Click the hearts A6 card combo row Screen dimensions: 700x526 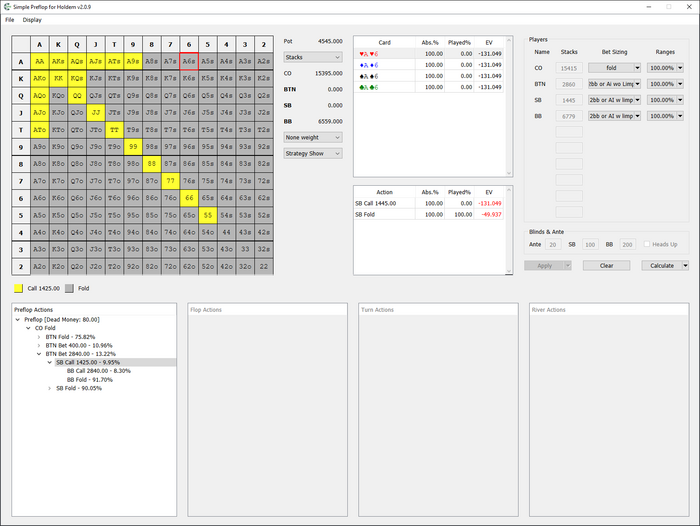tap(369, 54)
